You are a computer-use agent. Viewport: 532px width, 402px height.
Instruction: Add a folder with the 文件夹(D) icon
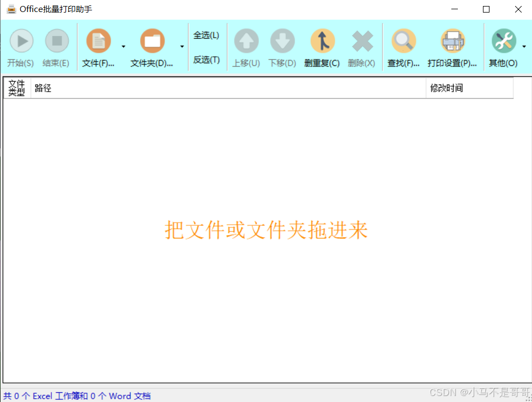coord(152,41)
